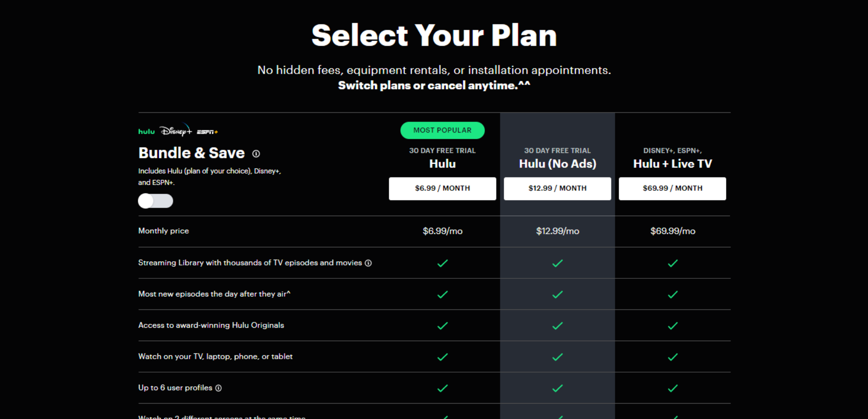Click the MOST POPULAR badge
The width and height of the screenshot is (868, 419).
click(x=442, y=130)
